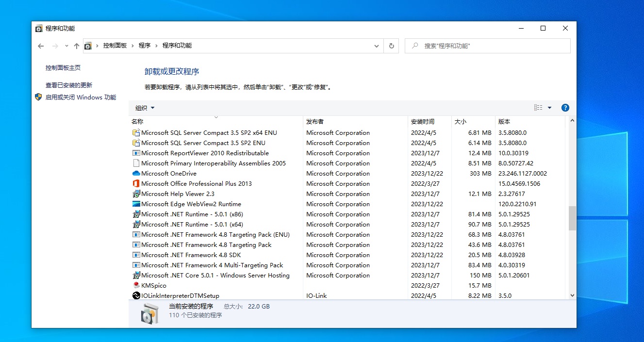This screenshot has width=644, height=342.
Task: Sort the list by 安装时间 column
Action: [423, 121]
